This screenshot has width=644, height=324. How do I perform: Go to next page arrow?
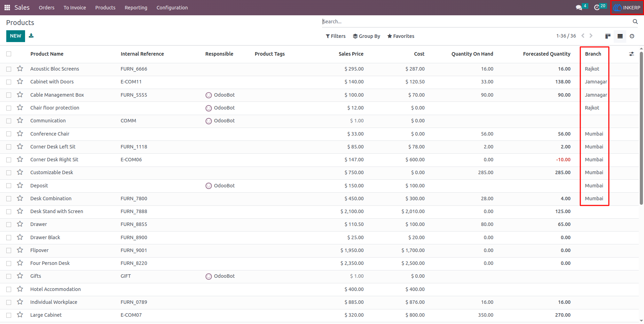tap(591, 36)
